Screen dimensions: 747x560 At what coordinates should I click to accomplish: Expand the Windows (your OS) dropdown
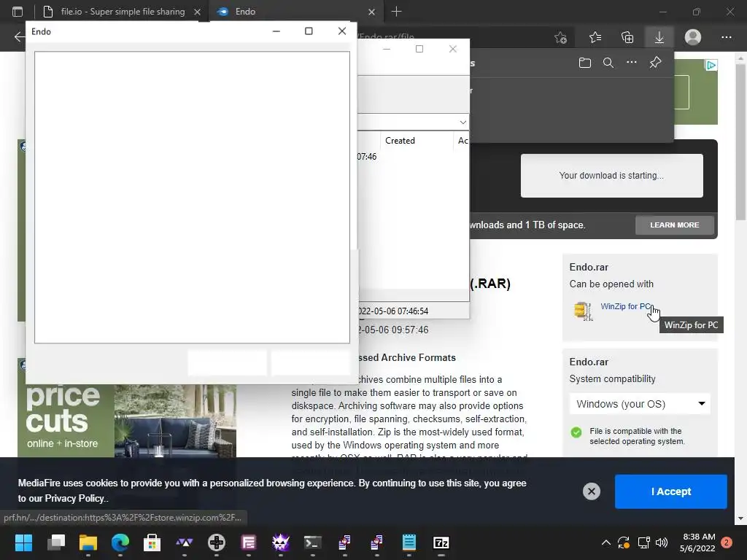640,404
